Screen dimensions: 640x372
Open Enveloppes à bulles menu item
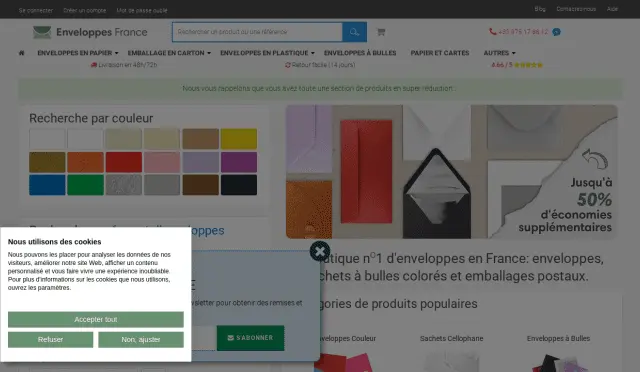click(x=360, y=53)
